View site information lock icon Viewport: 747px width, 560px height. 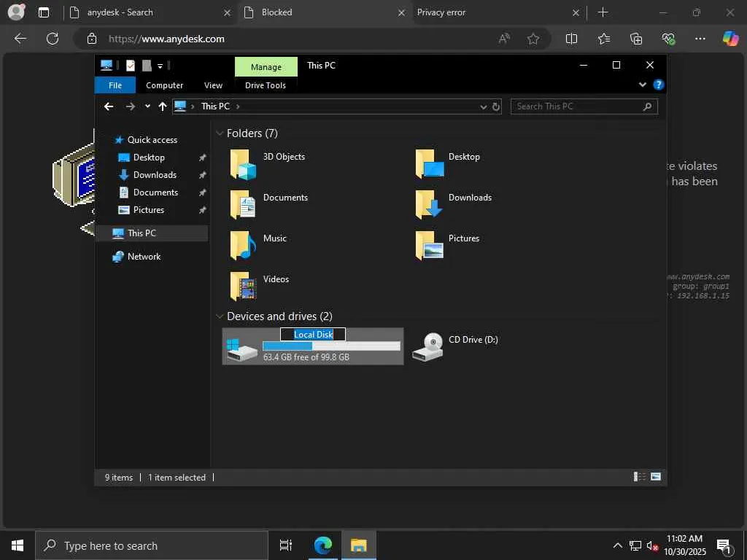(x=92, y=39)
